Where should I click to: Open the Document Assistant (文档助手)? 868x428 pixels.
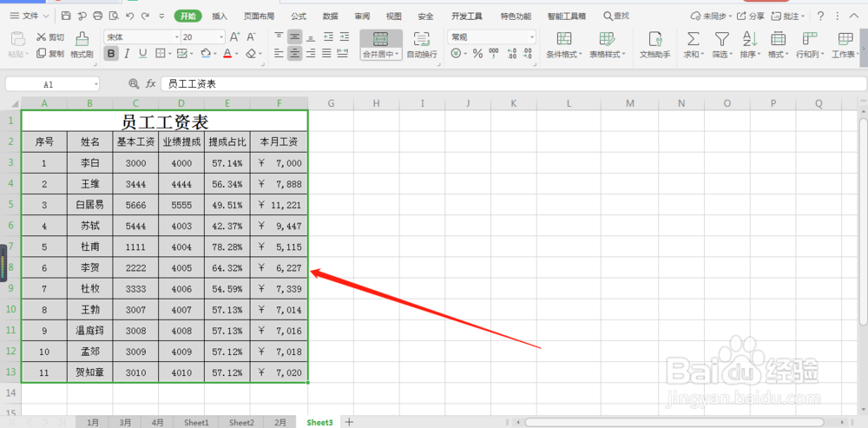point(654,45)
